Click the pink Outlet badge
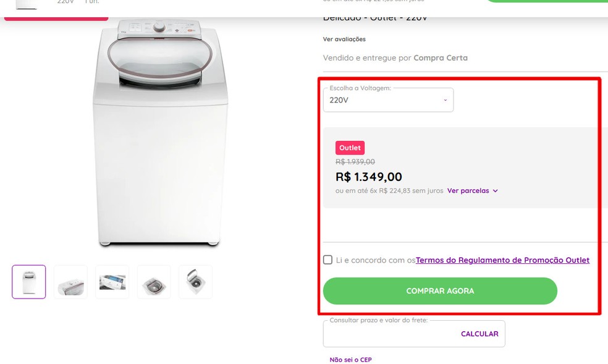Viewport: 608px width, 364px height. 350,148
